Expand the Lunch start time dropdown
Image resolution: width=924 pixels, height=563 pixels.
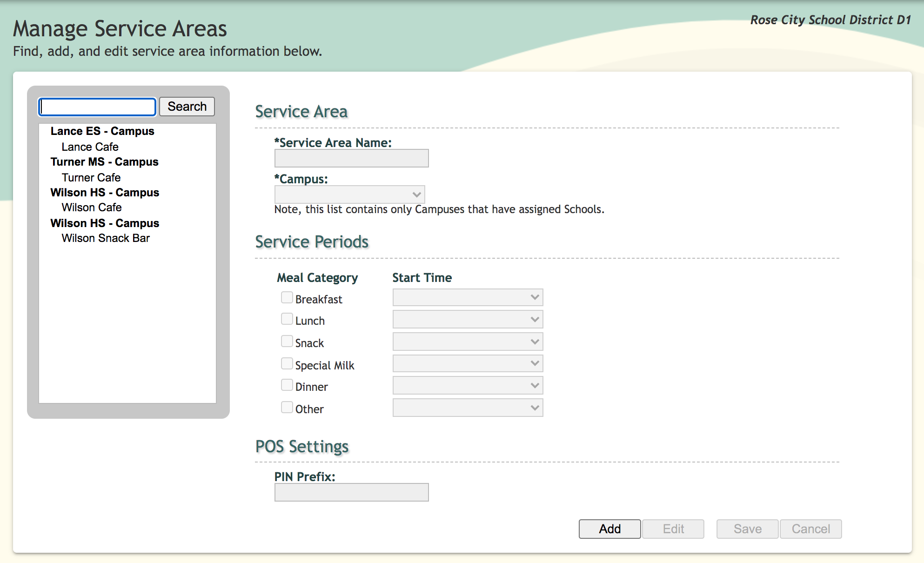point(468,320)
